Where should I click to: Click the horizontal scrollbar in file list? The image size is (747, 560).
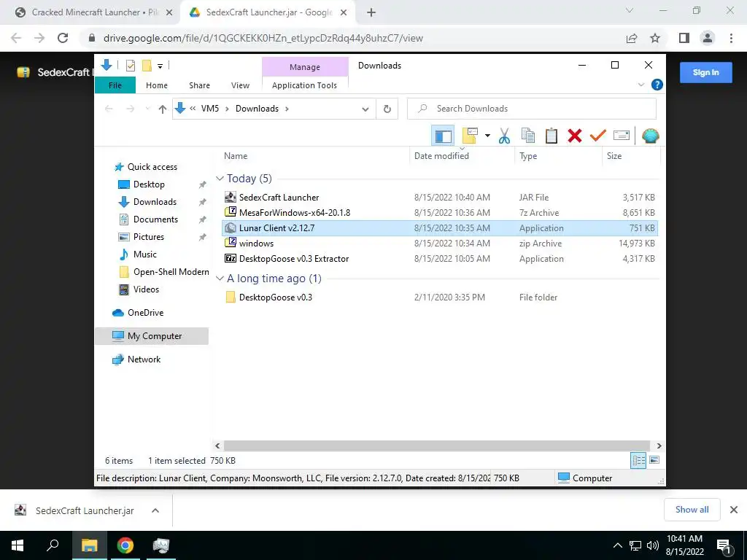[437, 446]
